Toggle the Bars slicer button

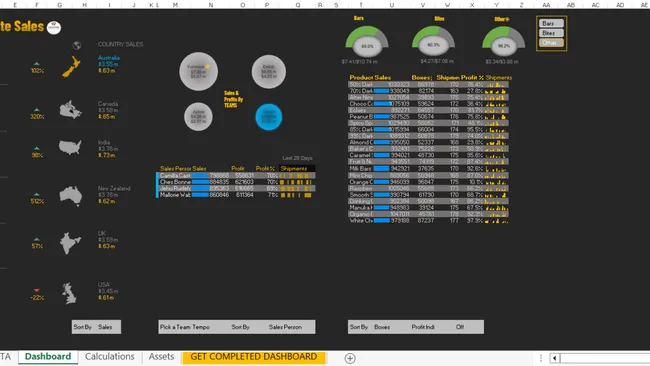pyautogui.click(x=551, y=24)
